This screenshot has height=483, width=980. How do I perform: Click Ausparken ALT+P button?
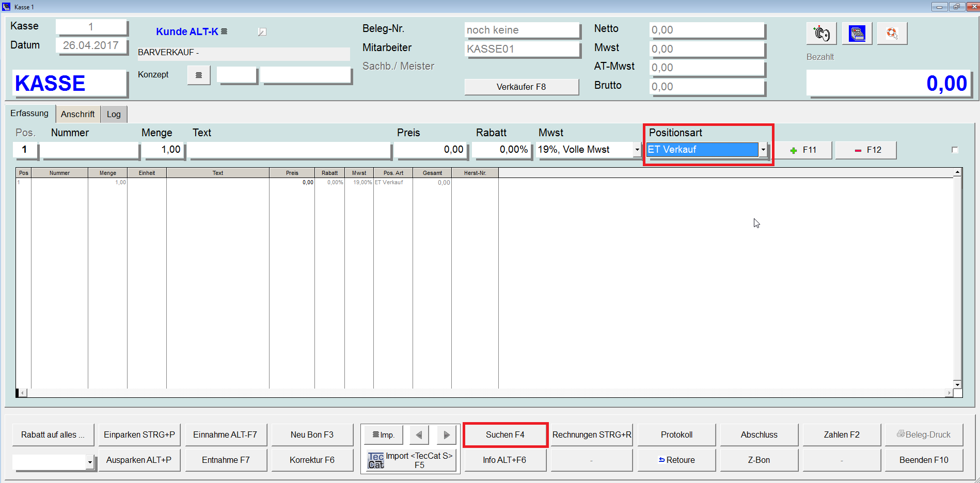coord(139,460)
